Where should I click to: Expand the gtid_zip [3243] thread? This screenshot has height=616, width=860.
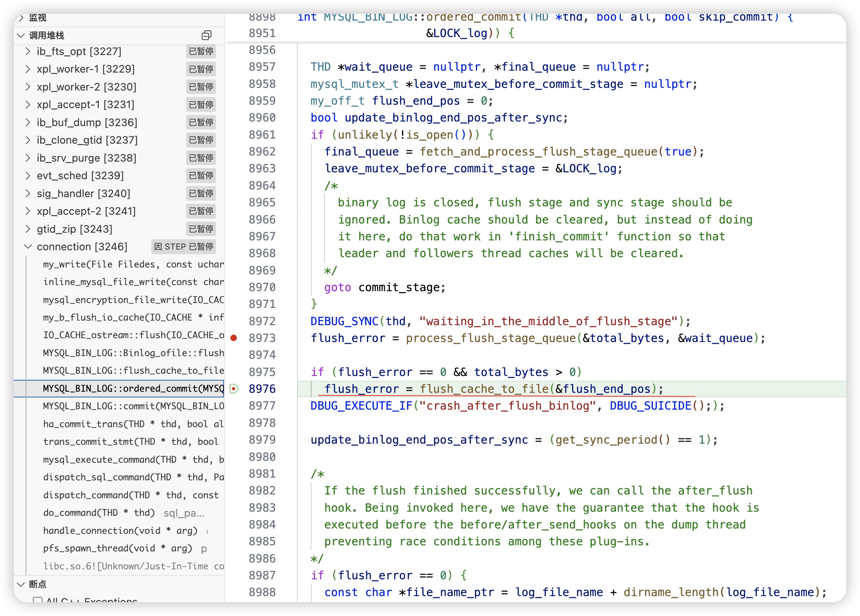pos(28,229)
